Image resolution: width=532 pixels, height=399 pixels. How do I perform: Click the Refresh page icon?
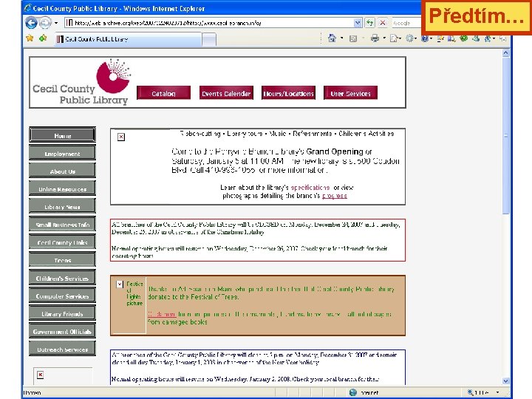pos(369,23)
